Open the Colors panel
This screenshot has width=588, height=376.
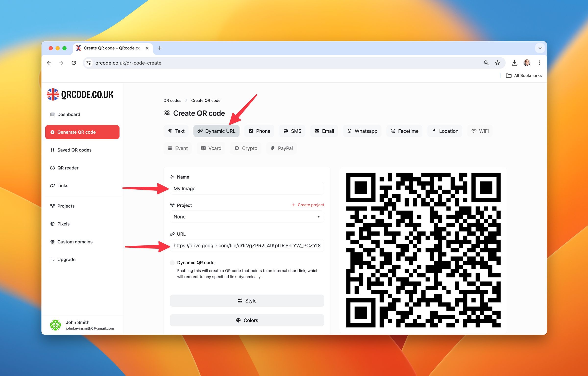247,320
